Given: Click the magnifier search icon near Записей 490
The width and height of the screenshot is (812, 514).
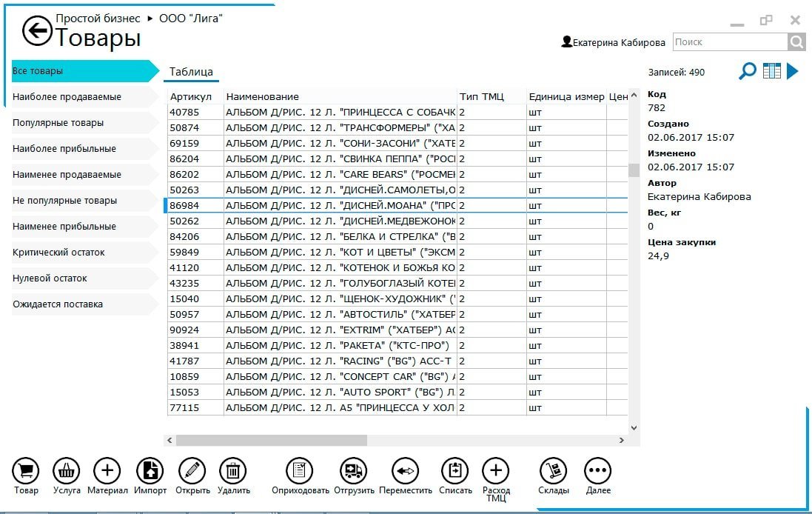Looking at the screenshot, I should (x=748, y=71).
